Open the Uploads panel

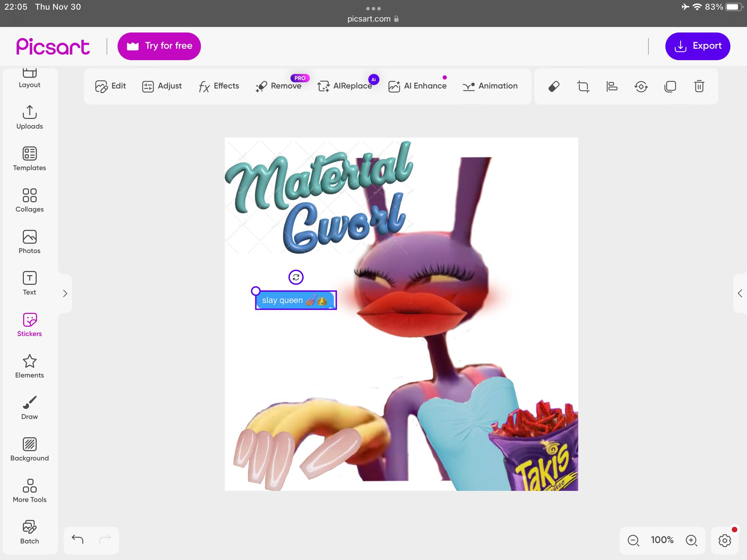click(x=29, y=118)
